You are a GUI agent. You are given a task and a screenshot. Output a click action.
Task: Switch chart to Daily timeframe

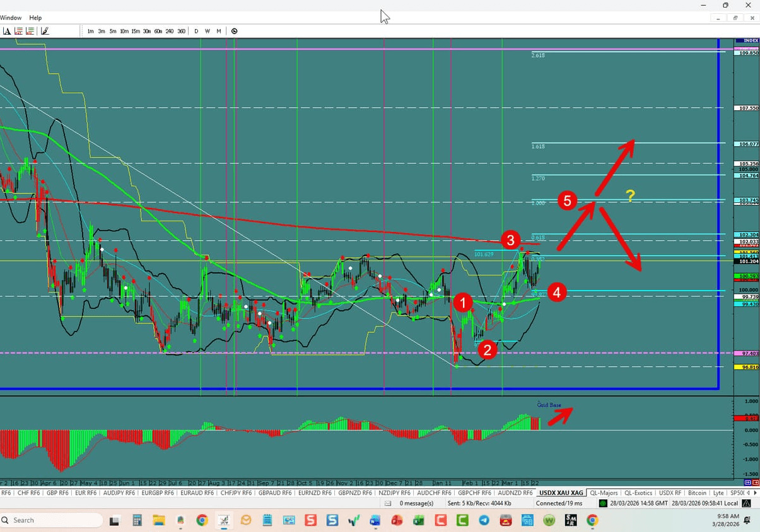[196, 30]
